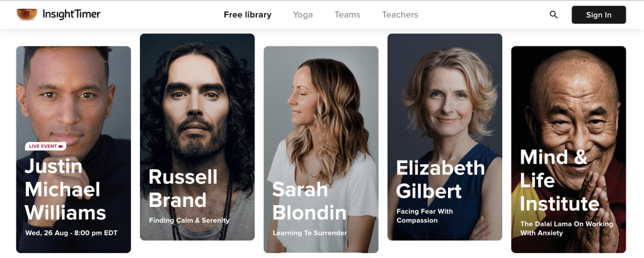Open the Justin Michael Williams card

tap(74, 149)
